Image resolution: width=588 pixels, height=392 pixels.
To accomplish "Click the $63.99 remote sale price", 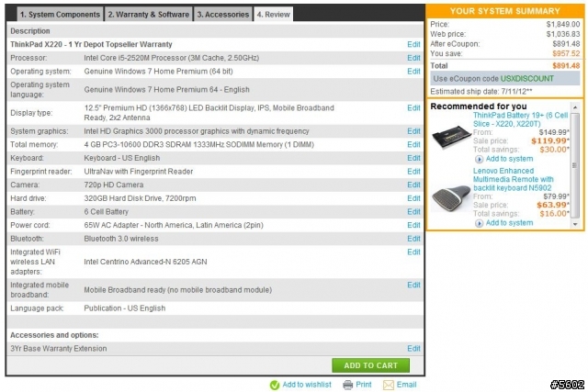I will tap(552, 205).
